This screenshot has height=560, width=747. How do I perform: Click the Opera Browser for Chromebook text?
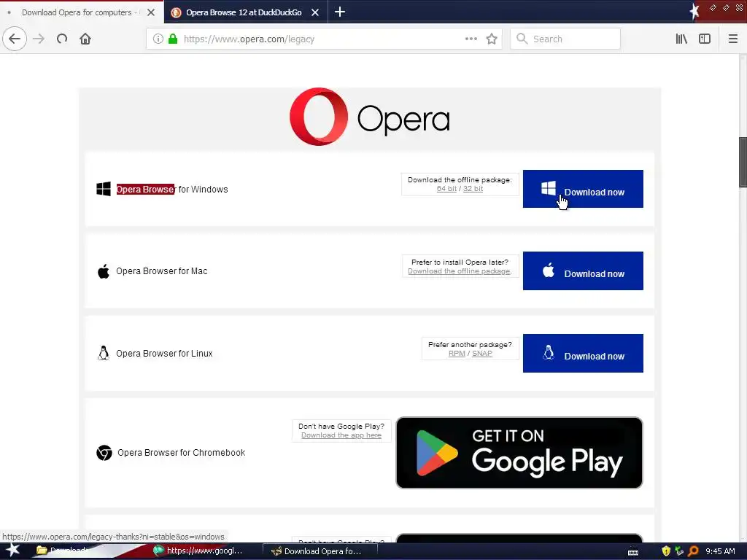coord(182,452)
